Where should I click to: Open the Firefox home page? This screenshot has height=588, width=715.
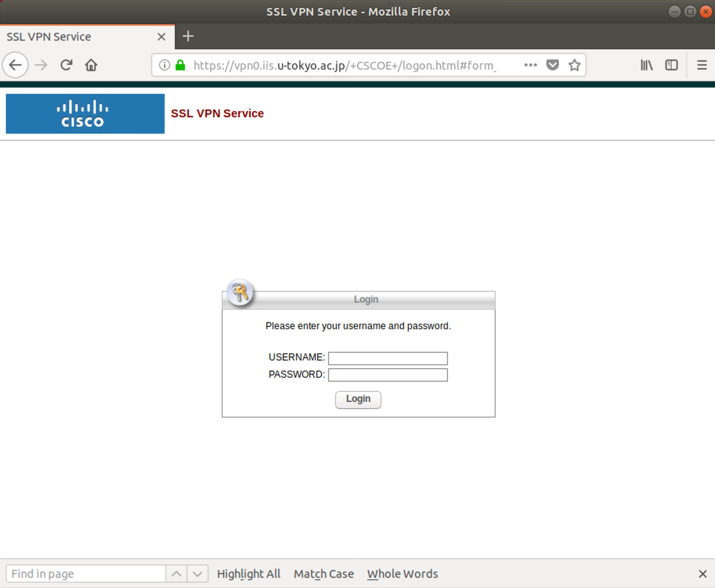[x=91, y=65]
